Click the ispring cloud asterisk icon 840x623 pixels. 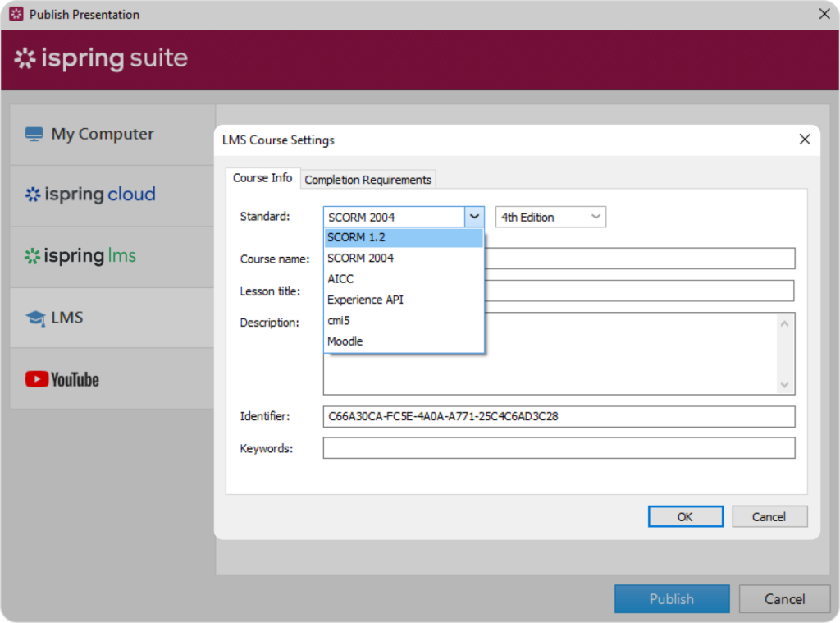[33, 194]
